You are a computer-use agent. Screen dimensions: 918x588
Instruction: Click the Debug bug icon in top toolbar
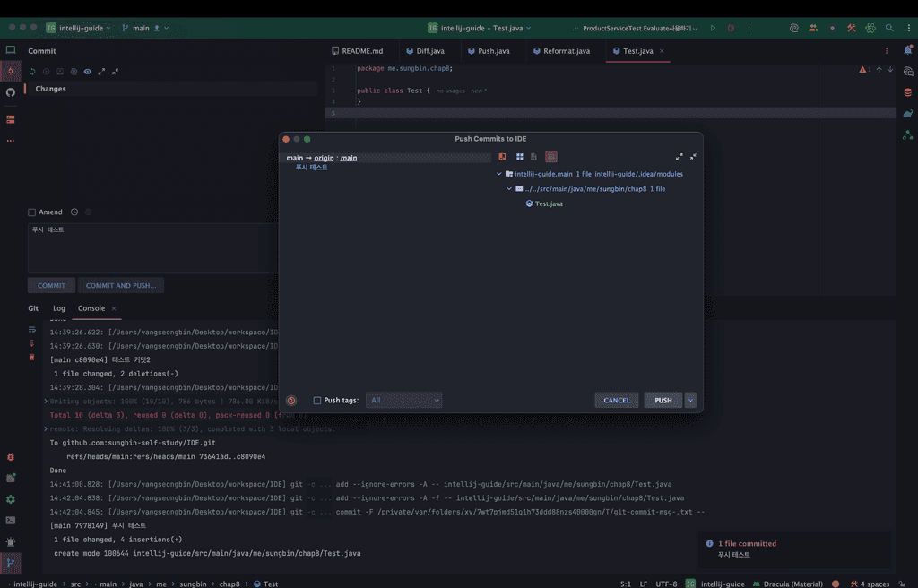pos(731,28)
